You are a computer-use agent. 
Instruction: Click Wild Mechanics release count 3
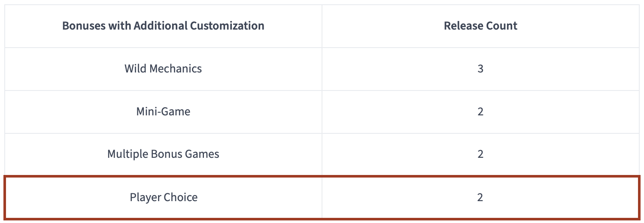(480, 69)
